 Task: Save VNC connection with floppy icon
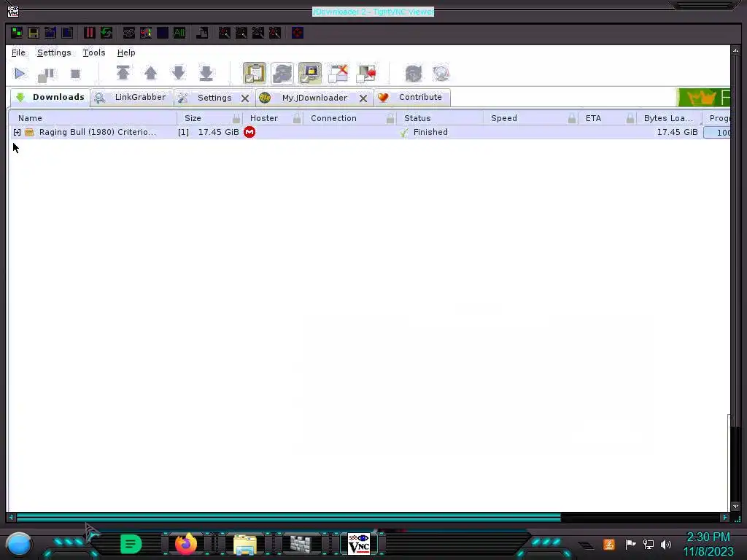click(34, 32)
